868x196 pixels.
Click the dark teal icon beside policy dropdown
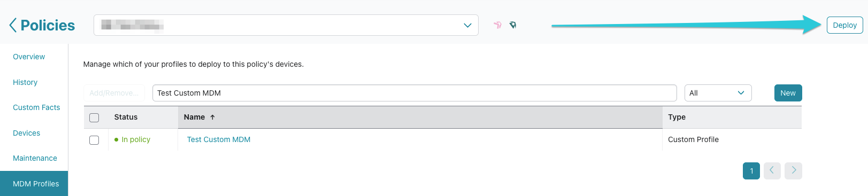coord(513,25)
